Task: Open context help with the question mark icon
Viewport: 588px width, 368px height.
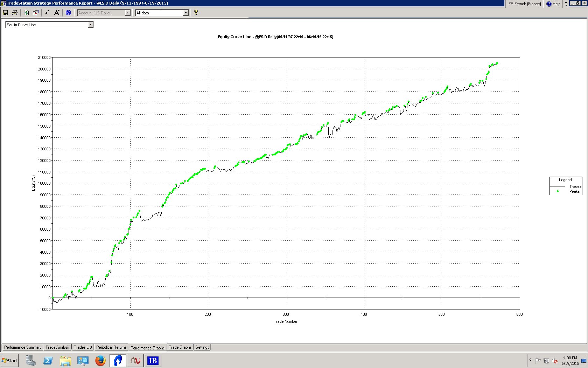Action: [196, 13]
